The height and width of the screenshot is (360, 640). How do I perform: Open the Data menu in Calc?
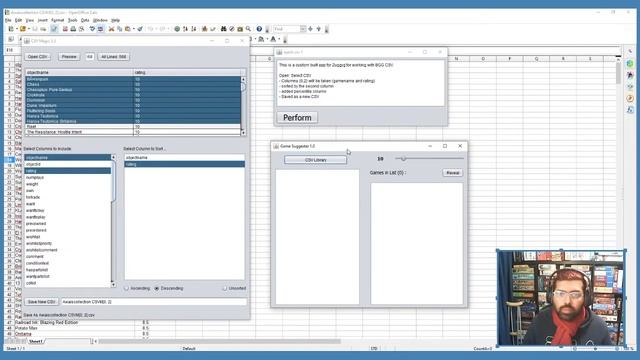pyautogui.click(x=85, y=20)
